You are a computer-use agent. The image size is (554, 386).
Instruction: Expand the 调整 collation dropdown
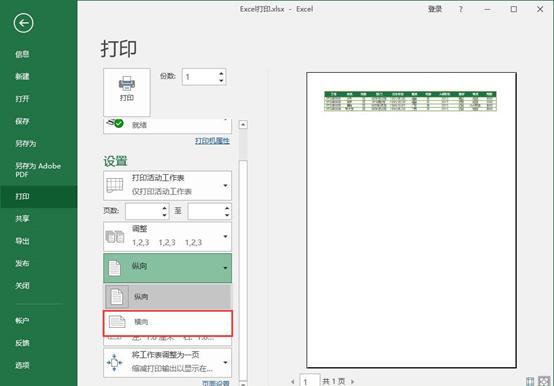(167, 236)
